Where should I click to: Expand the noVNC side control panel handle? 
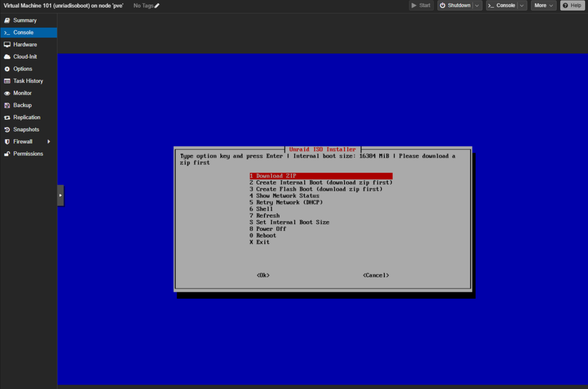(61, 195)
